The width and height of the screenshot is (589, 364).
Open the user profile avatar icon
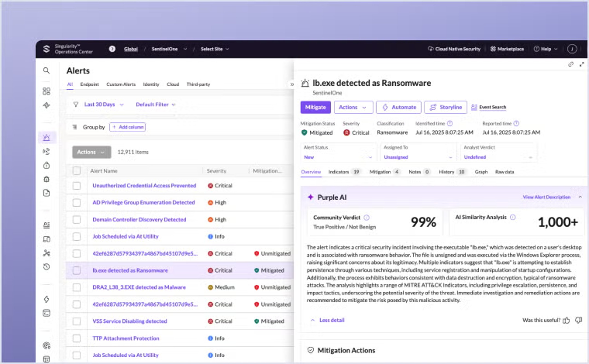572,49
